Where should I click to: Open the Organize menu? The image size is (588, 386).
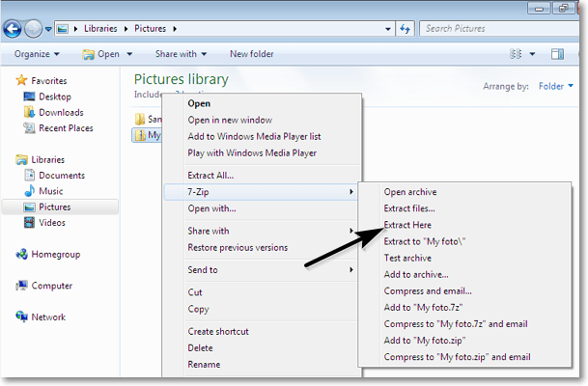[37, 54]
